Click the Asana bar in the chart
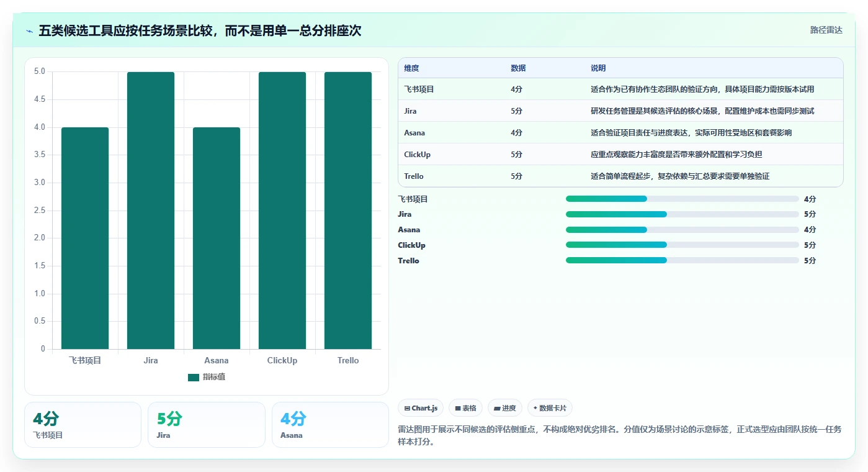Image resolution: width=868 pixels, height=472 pixels. [x=217, y=238]
